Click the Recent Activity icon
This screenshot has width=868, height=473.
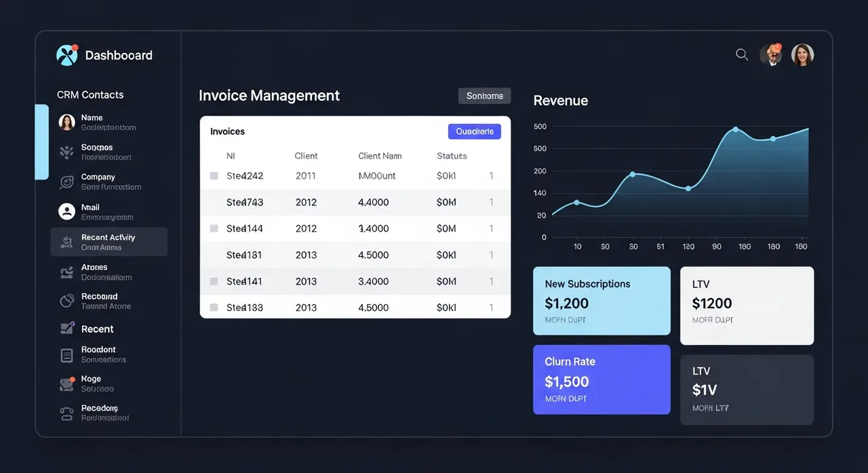click(66, 241)
